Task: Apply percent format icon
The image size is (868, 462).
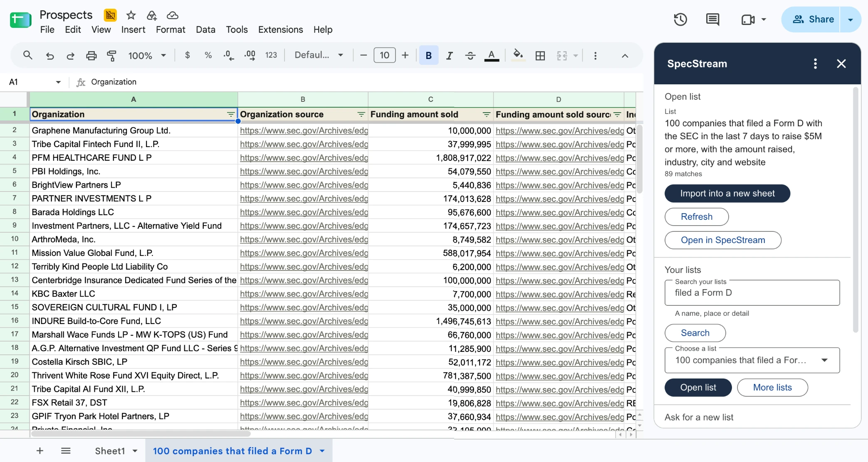Action: pyautogui.click(x=208, y=55)
